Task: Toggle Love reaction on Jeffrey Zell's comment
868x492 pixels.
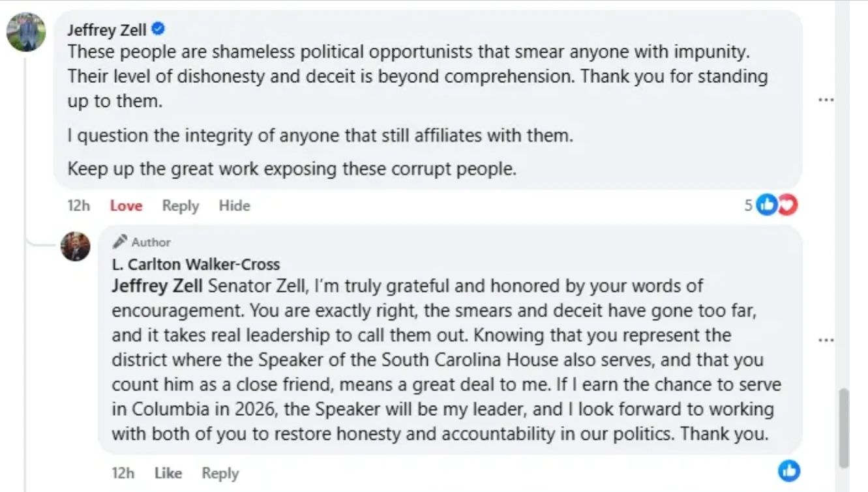Action: (126, 206)
